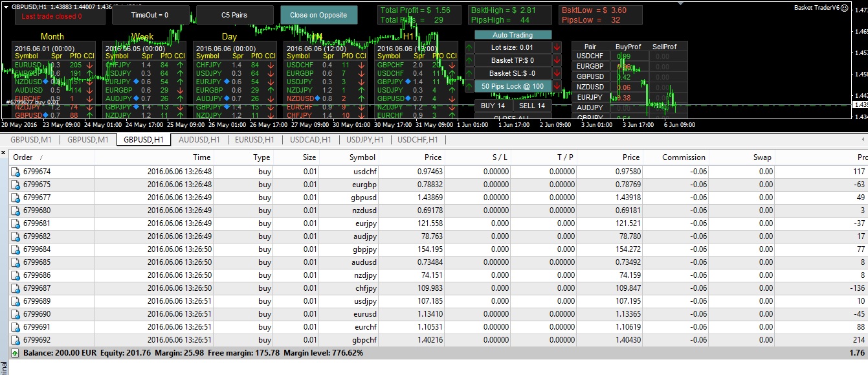Click order icon for 6799685 audusd
This screenshot has height=375, width=868.
click(x=16, y=262)
